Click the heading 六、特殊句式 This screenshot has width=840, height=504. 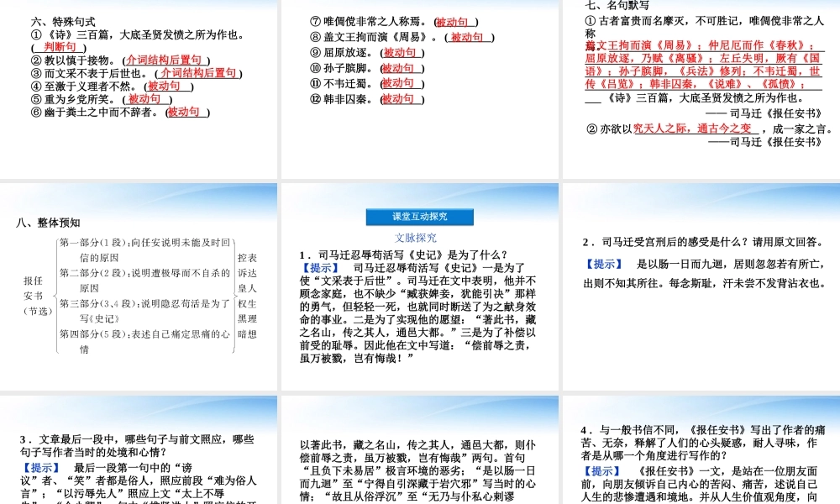63,22
